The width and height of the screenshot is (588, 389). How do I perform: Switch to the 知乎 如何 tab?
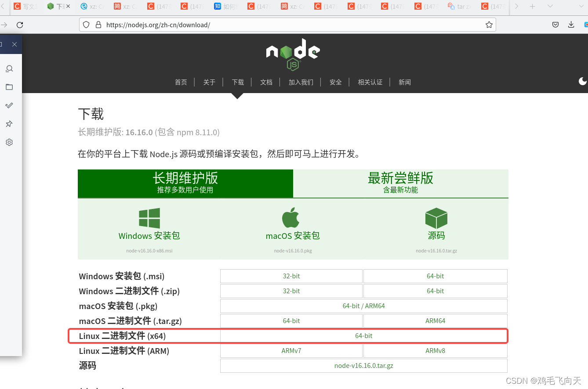point(226,6)
